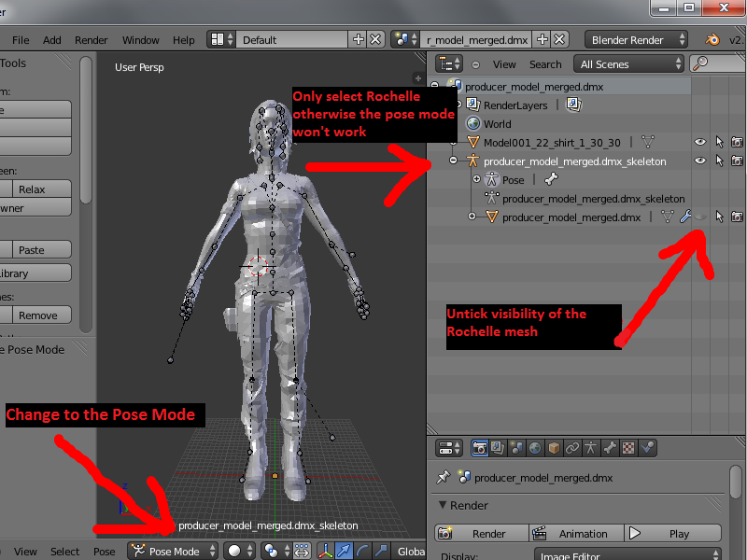The height and width of the screenshot is (560, 747).
Task: Add a new screen layout with the plus button
Action: [x=359, y=39]
